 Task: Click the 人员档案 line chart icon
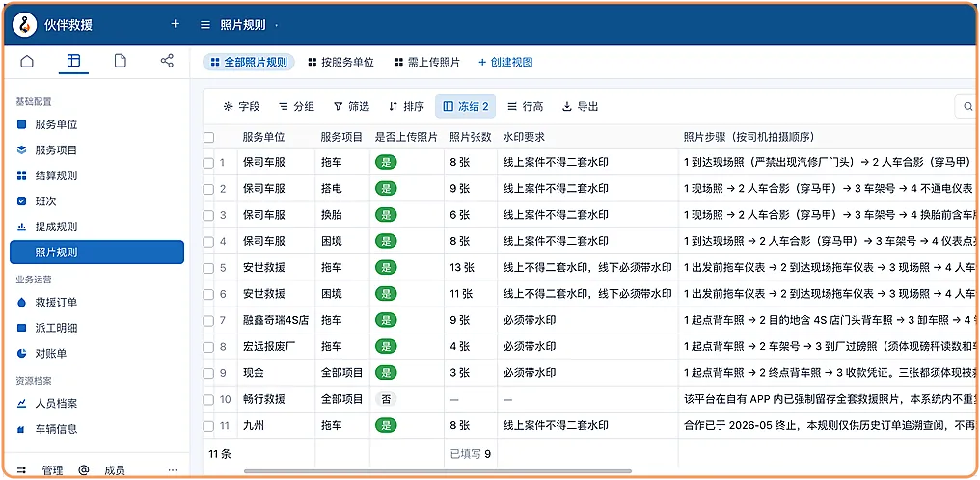(x=22, y=404)
